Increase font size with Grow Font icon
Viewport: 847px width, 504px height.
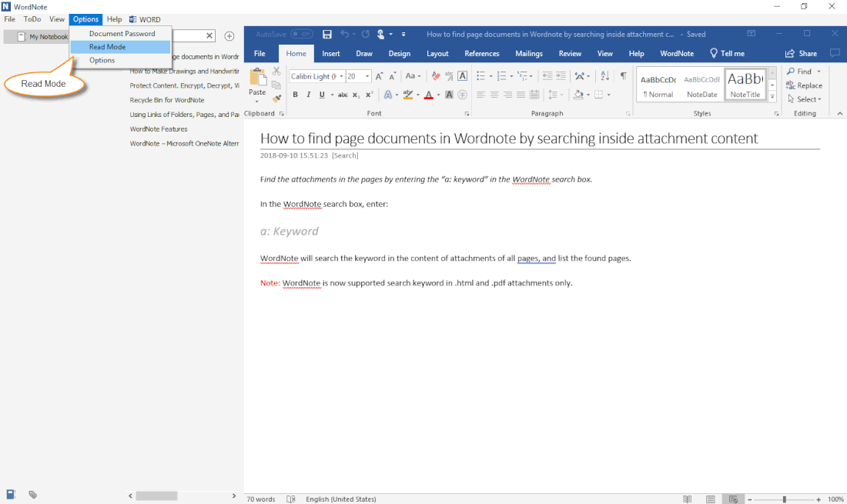pyautogui.click(x=379, y=76)
